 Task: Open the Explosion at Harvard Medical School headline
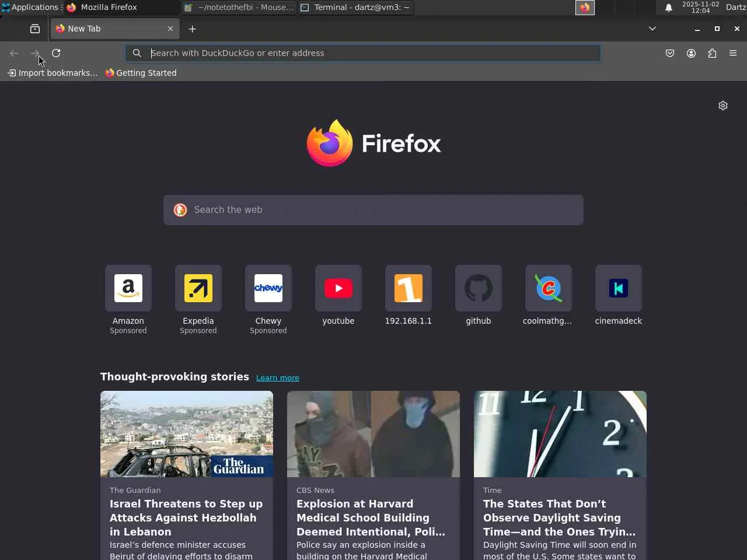[371, 518]
